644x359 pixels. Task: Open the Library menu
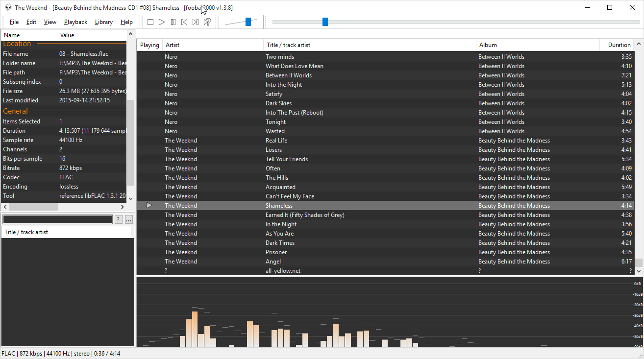tap(104, 22)
